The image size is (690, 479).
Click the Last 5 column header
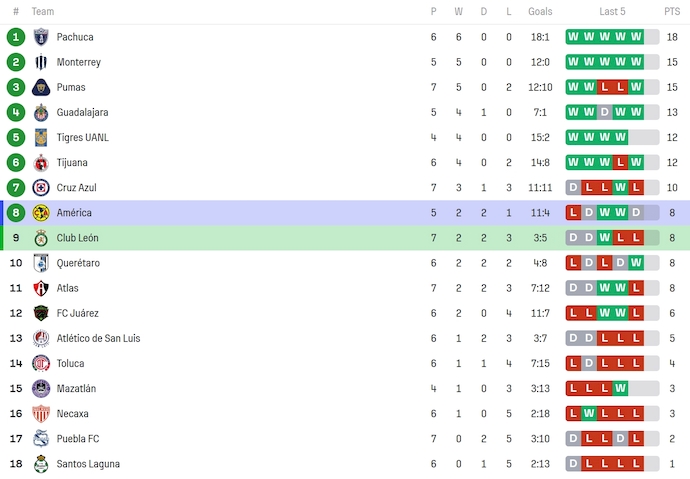coord(612,12)
